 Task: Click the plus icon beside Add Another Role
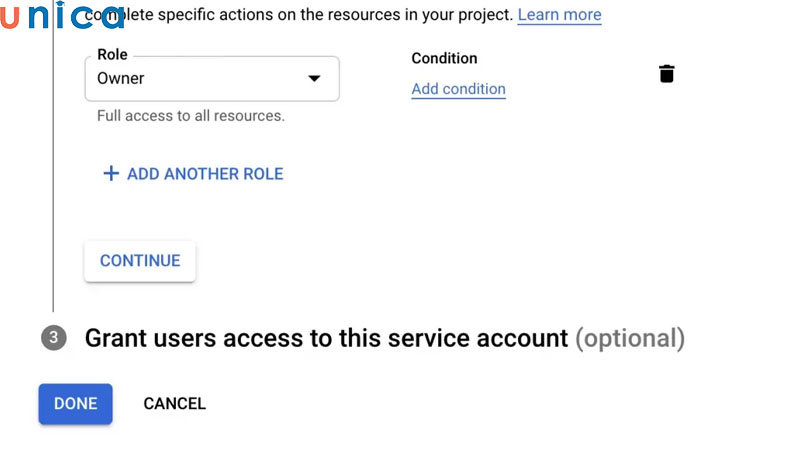111,174
